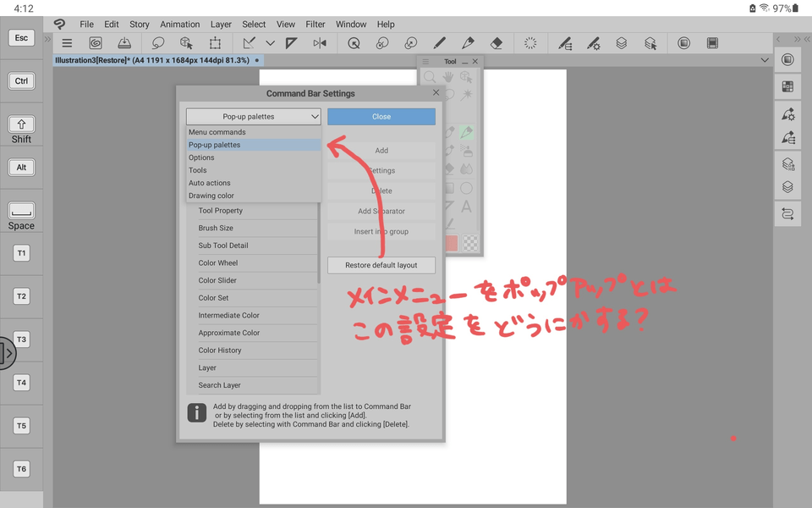812x508 pixels.
Task: Click the Layer stack icon in command bar
Action: 622,43
